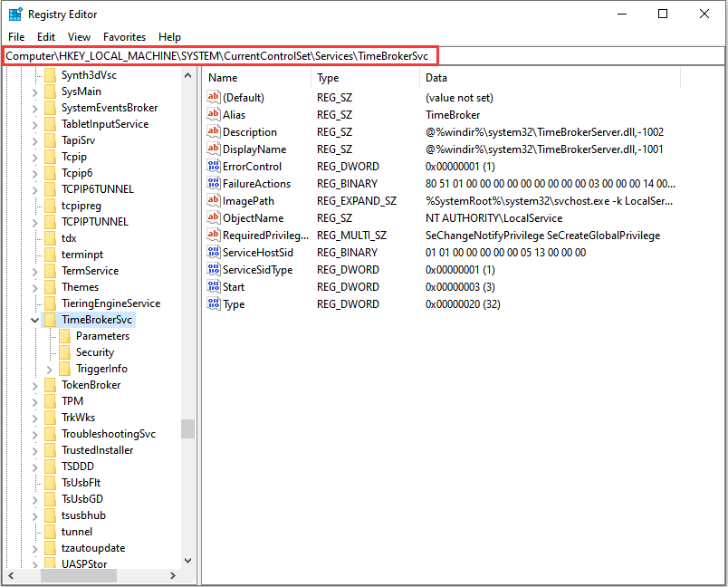Click the TPM key folder icon

click(50, 400)
